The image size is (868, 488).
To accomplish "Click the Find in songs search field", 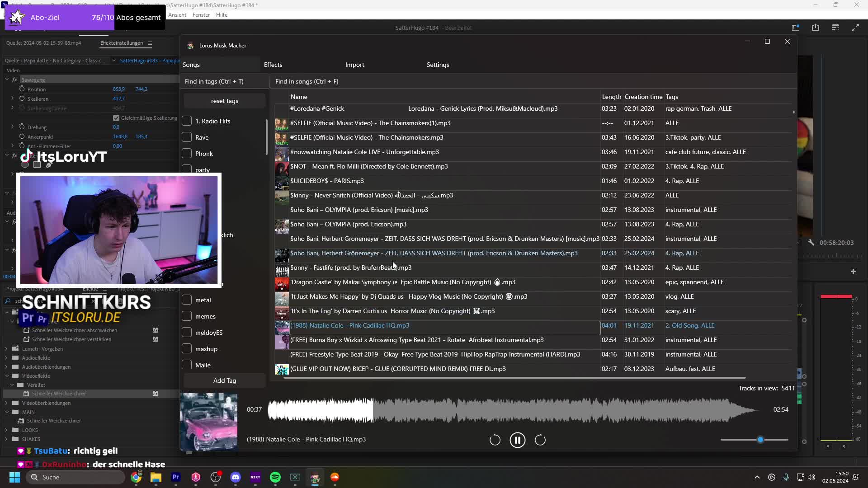I will (533, 81).
